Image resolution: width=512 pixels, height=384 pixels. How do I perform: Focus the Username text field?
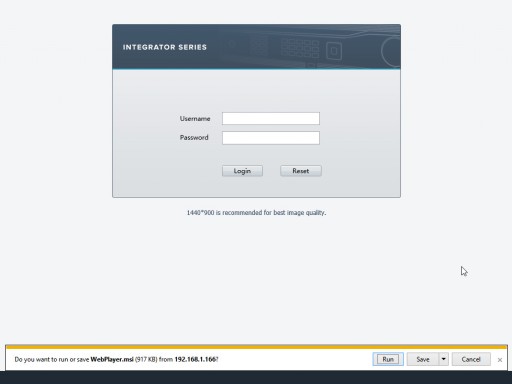coord(271,118)
